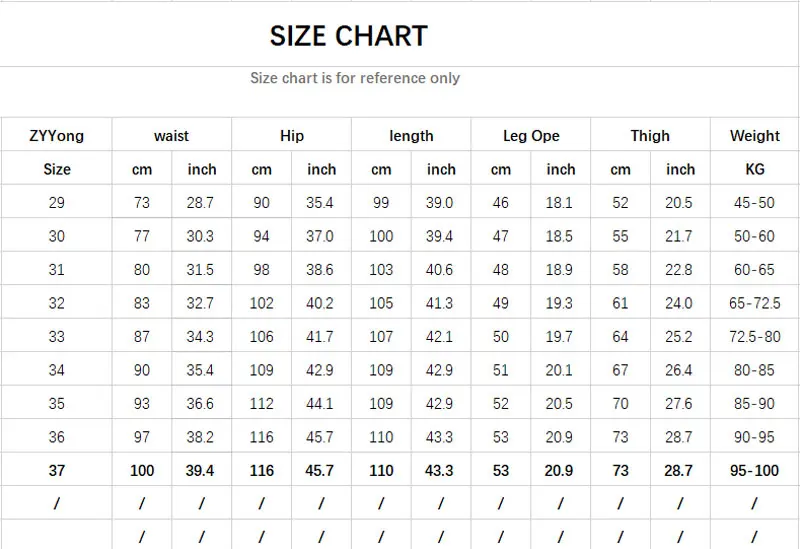
Task: Select the Weight column header
Action: [x=755, y=136]
